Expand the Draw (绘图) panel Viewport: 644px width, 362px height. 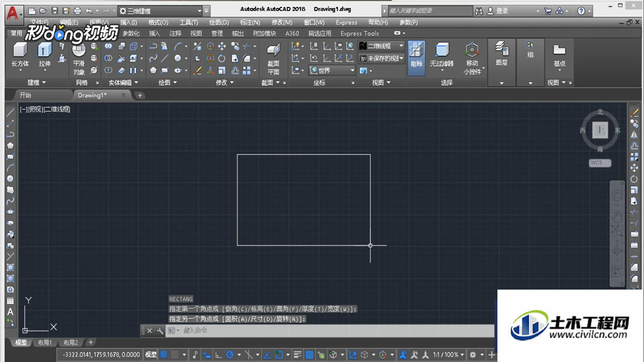coord(167,82)
